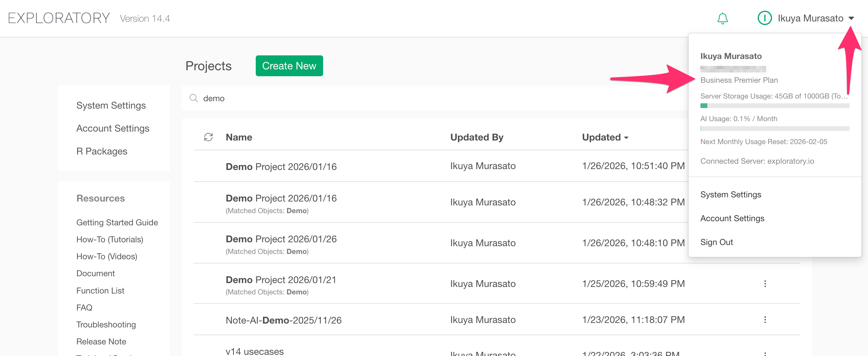
Task: Open three-dot menu for Note-AI-Demo-2025/11/26 row
Action: 765,320
